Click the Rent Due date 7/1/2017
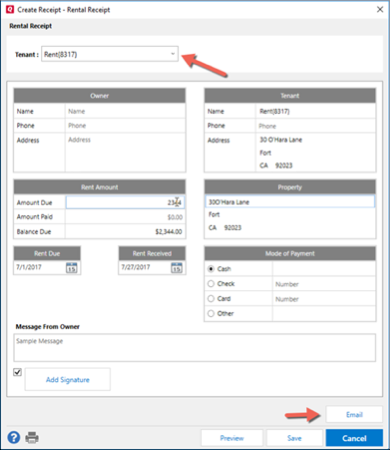 (29, 267)
